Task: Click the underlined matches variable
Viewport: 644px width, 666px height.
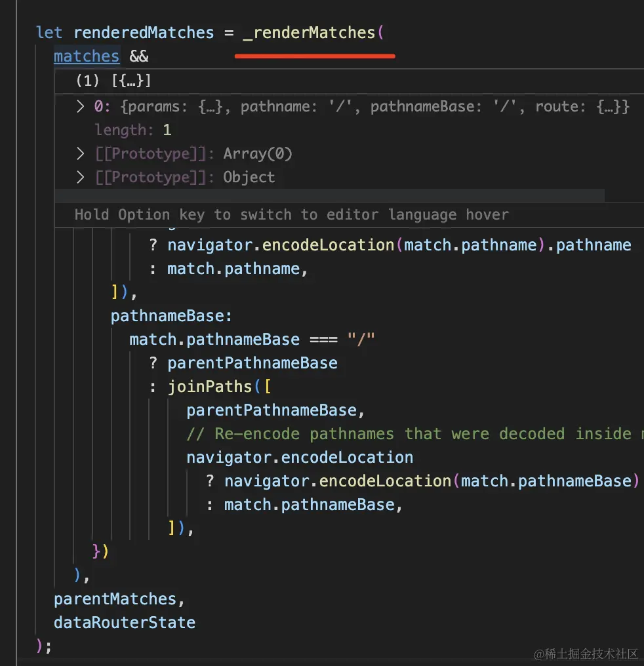Action: click(x=87, y=56)
